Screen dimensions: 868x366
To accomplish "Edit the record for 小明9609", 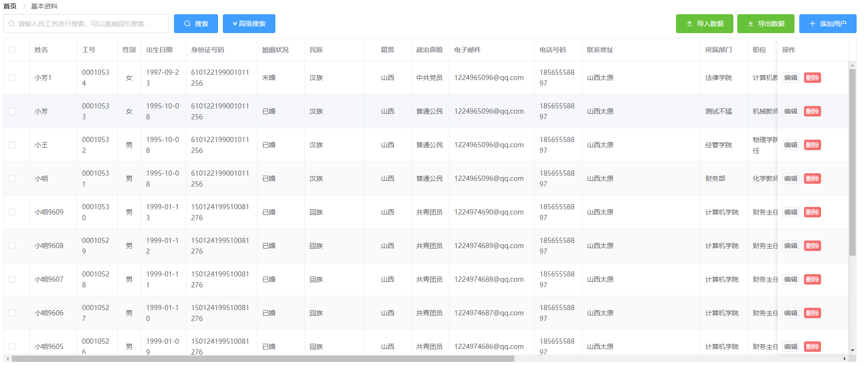I will (791, 212).
